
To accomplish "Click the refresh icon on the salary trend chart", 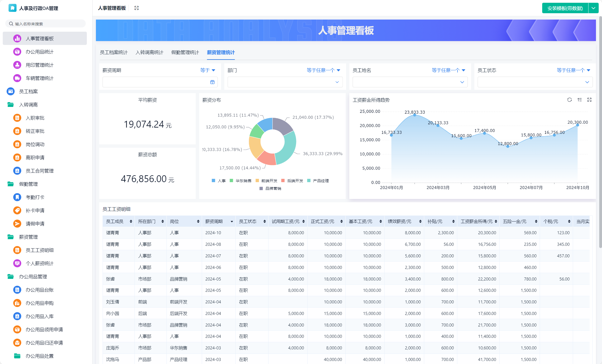I will (569, 100).
